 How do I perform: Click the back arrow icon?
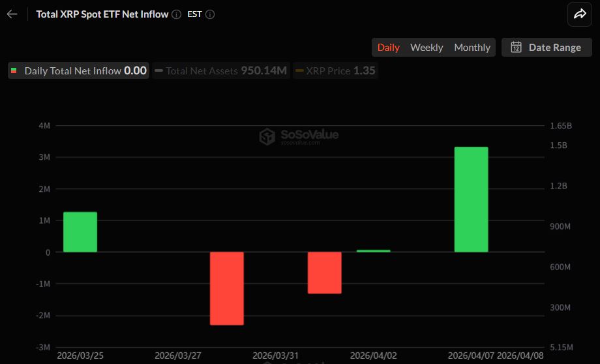(12, 14)
